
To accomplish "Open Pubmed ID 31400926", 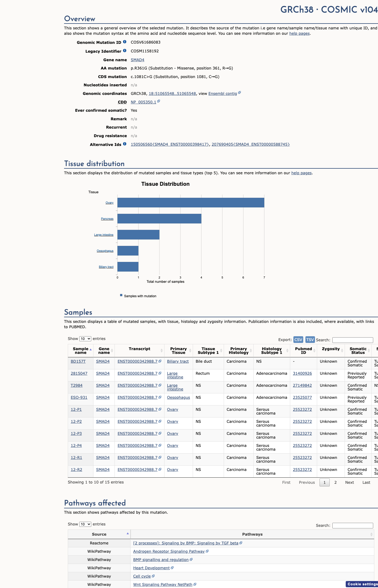I will tap(302, 373).
